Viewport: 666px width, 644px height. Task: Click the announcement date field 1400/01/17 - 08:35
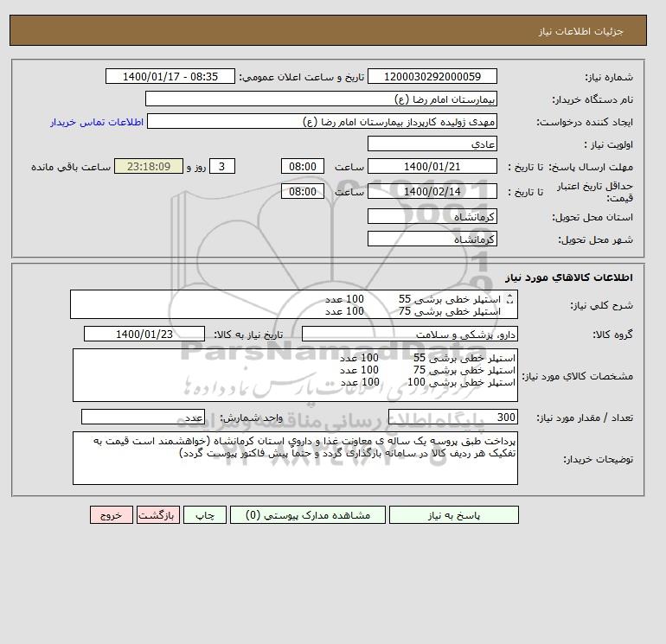coord(170,76)
